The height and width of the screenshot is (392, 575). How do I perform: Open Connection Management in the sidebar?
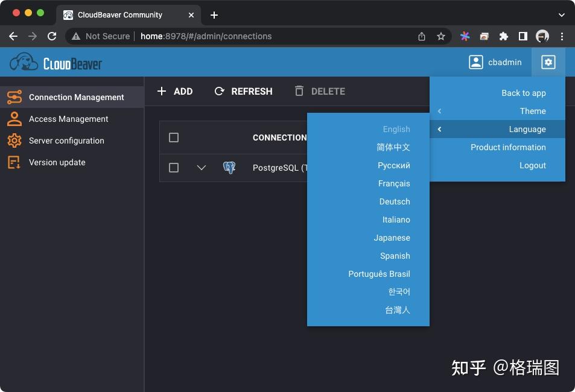pos(77,96)
